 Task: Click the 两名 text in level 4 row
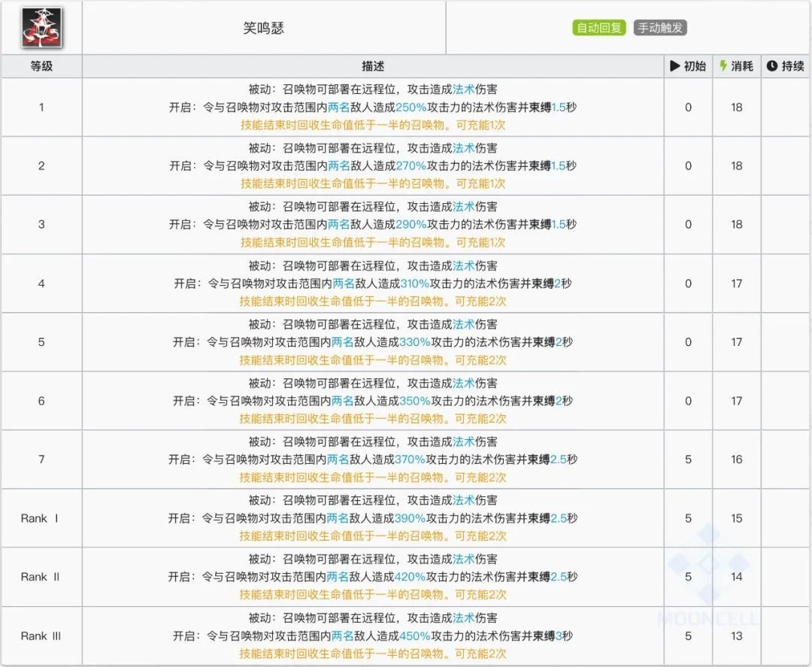pos(344,283)
